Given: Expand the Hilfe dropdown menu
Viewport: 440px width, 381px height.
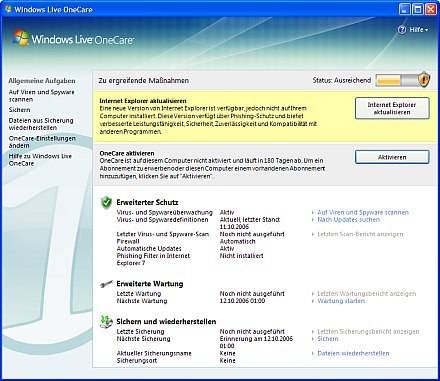Looking at the screenshot, I should click(419, 30).
